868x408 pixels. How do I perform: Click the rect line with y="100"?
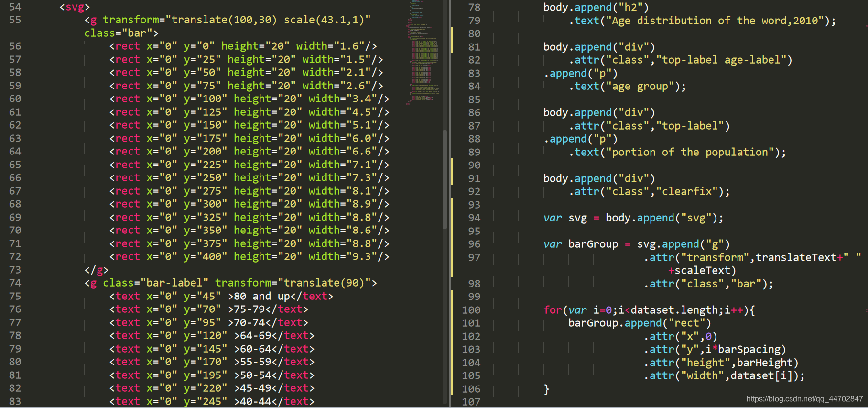250,99
